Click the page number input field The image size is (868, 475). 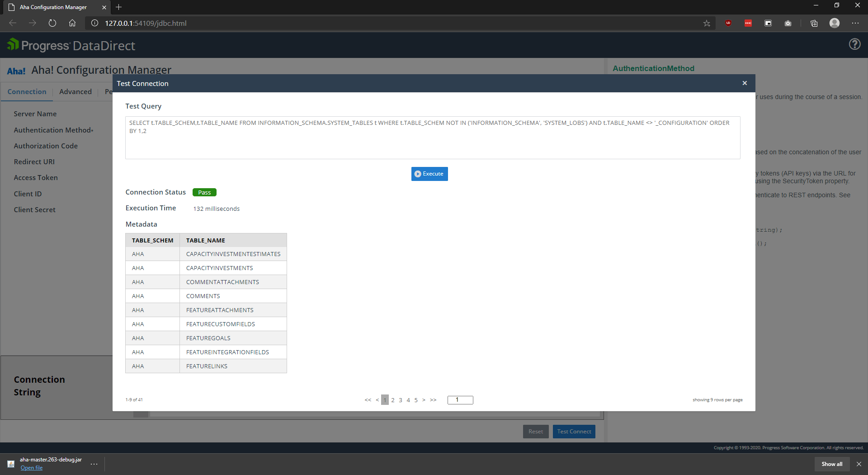click(460, 400)
